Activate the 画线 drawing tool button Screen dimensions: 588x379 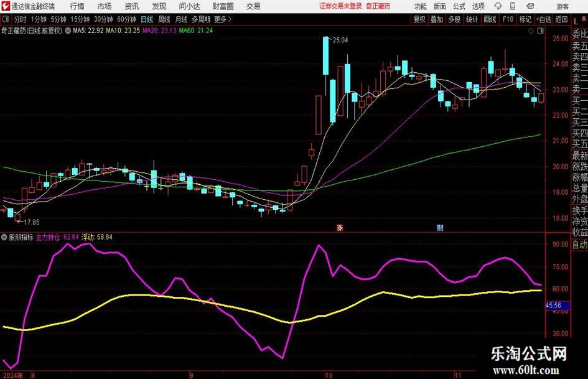[x=490, y=19]
